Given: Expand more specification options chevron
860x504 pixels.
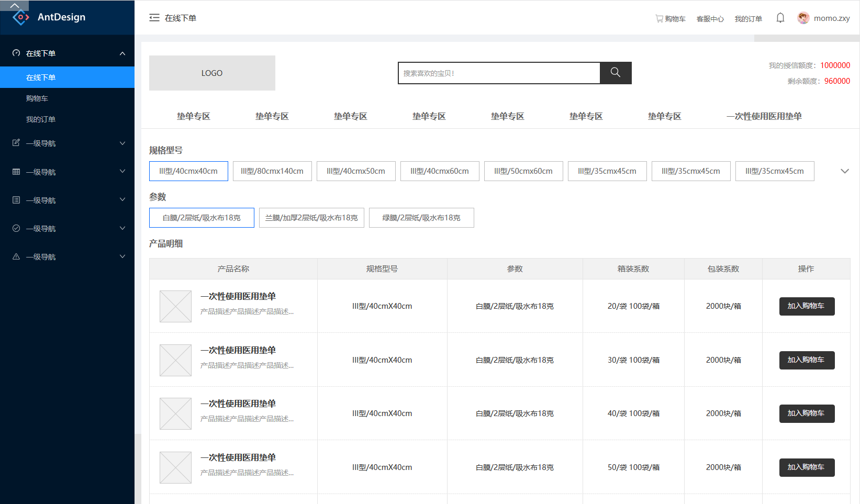Looking at the screenshot, I should (844, 171).
